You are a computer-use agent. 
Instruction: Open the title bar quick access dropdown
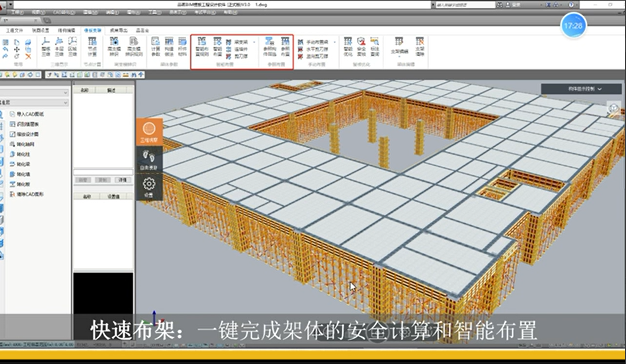(11, 5)
